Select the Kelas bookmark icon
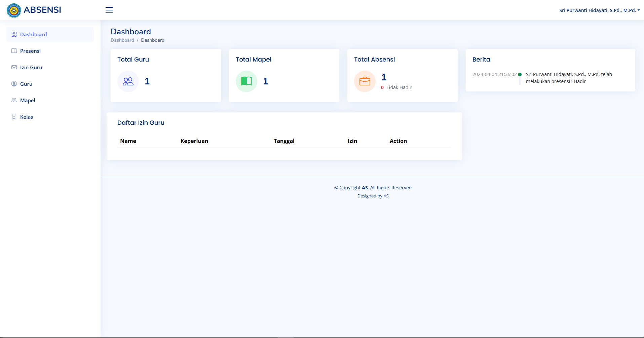 pos(14,117)
